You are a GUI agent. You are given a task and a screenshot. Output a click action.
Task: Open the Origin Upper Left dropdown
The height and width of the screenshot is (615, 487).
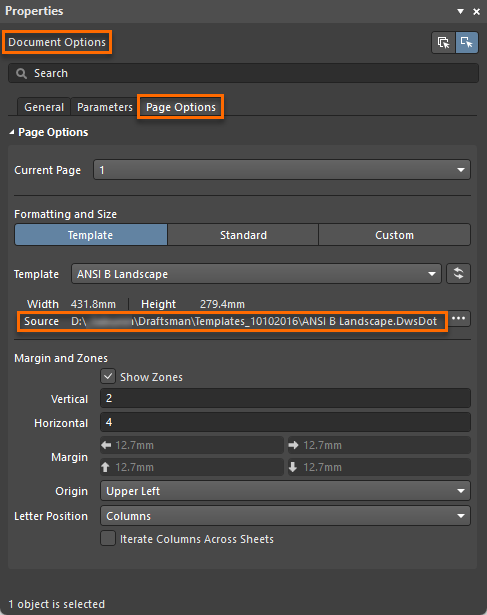285,491
